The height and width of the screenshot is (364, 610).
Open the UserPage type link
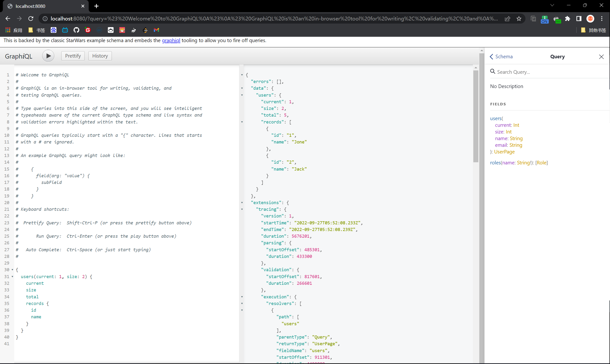pyautogui.click(x=504, y=152)
